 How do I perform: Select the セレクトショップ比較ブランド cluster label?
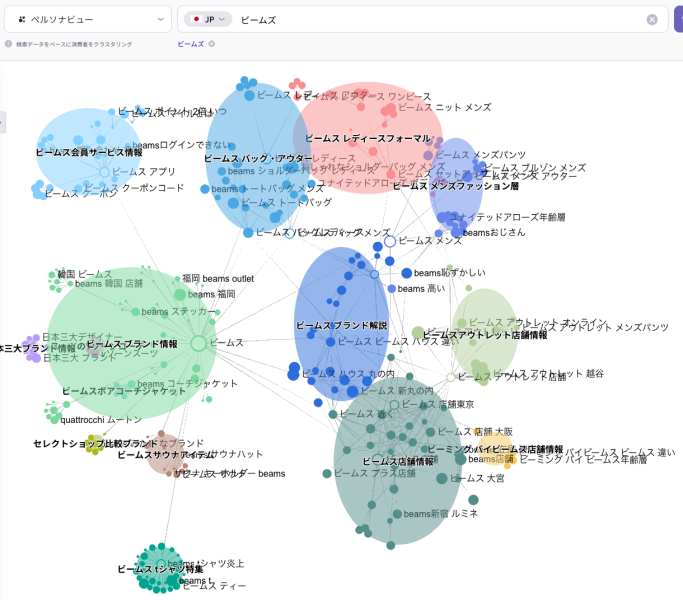pos(95,444)
